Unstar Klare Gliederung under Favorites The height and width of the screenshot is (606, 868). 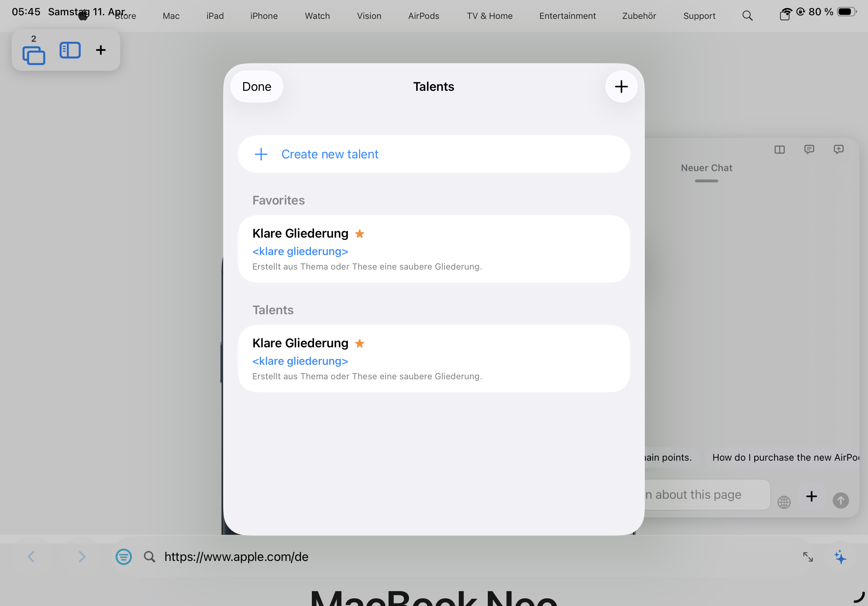click(360, 234)
